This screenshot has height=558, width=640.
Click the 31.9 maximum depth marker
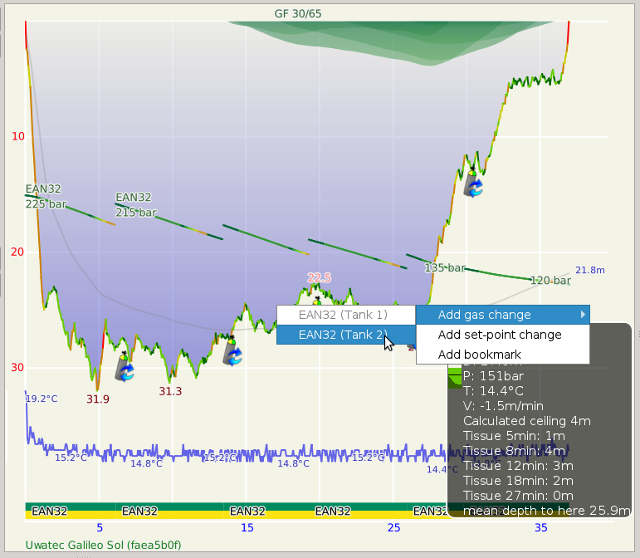[97, 399]
